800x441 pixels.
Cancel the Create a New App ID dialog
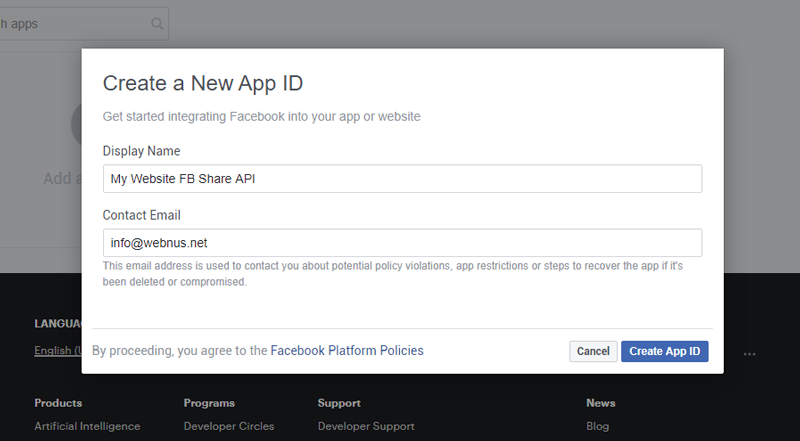[593, 351]
